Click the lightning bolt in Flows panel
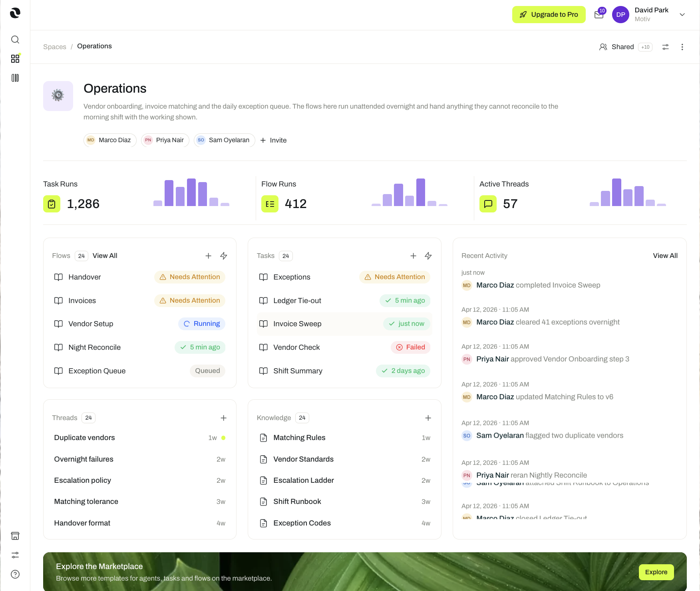 (x=224, y=256)
